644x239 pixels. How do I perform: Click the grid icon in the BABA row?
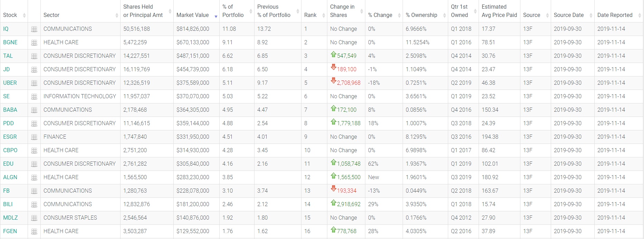[x=34, y=110]
